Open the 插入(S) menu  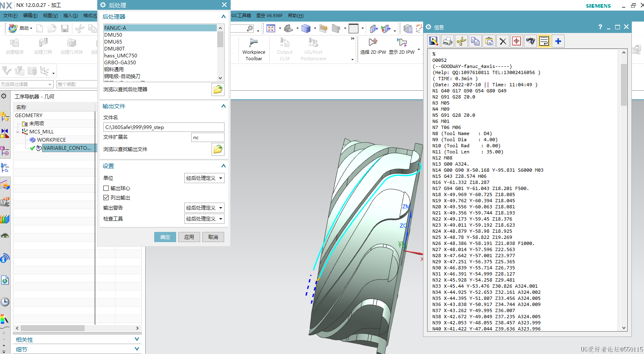(70, 15)
